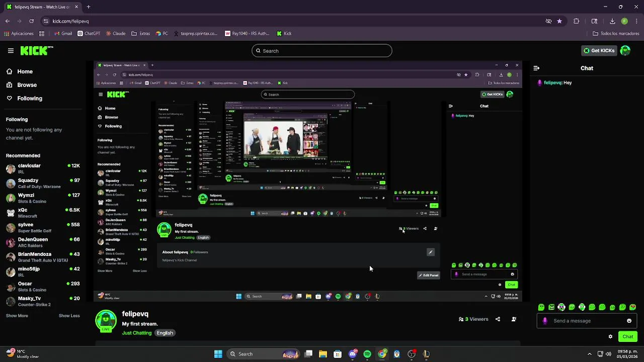This screenshot has width=644, height=362.
Task: Open chat settings gear icon
Action: (x=610, y=336)
